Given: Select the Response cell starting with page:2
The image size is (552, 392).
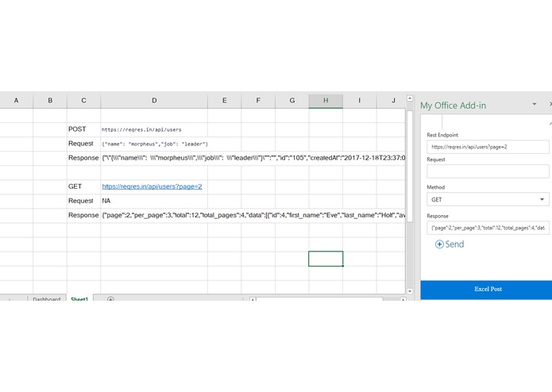Looking at the screenshot, I should pos(154,215).
